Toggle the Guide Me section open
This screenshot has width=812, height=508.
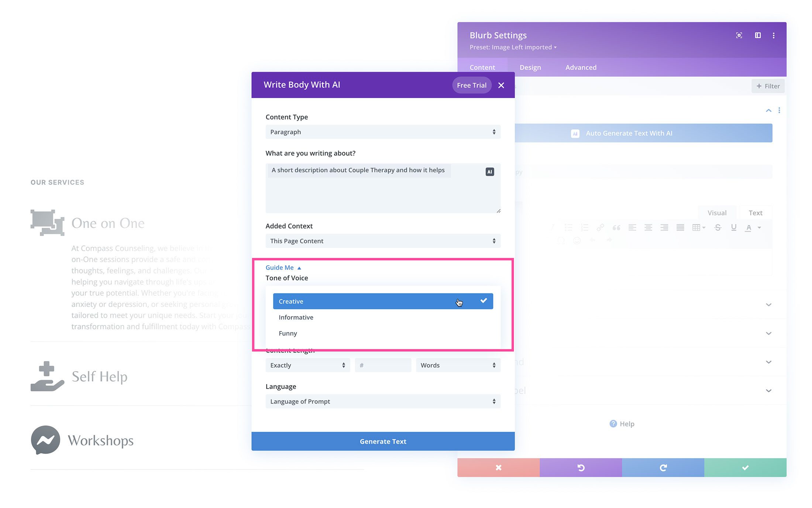click(283, 267)
